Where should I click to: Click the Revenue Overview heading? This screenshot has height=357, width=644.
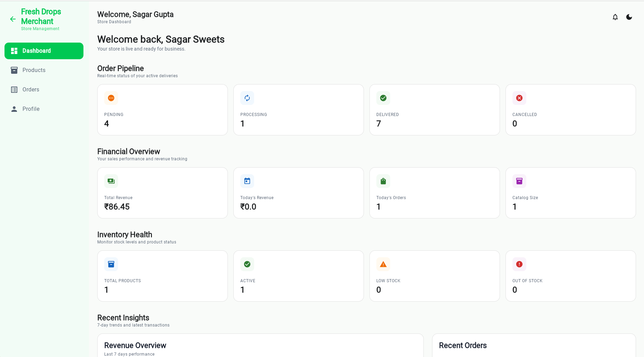(x=135, y=346)
